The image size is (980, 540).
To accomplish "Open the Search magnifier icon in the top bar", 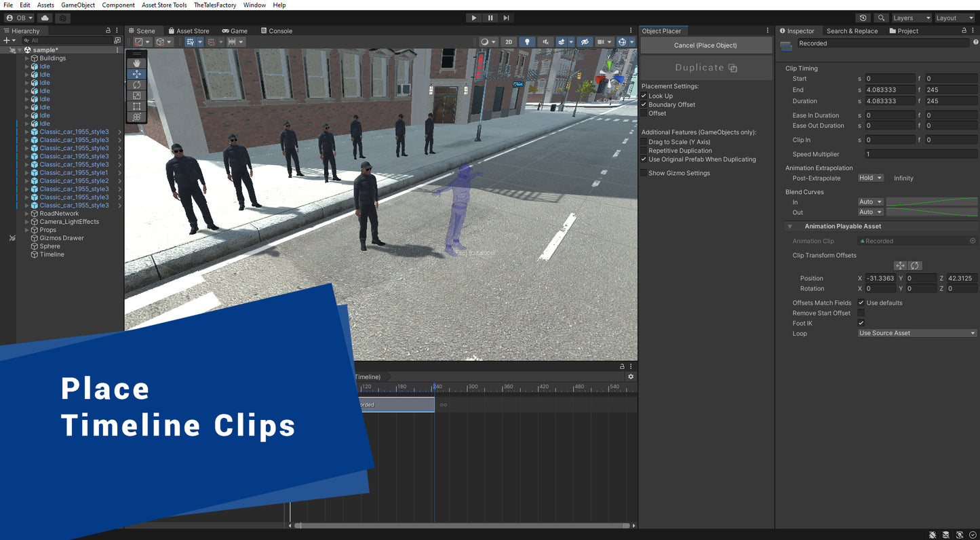I will pos(880,18).
